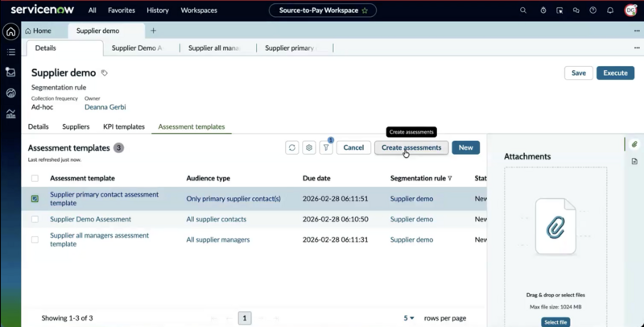
Task: Click the timer icon in header
Action: coord(543,10)
